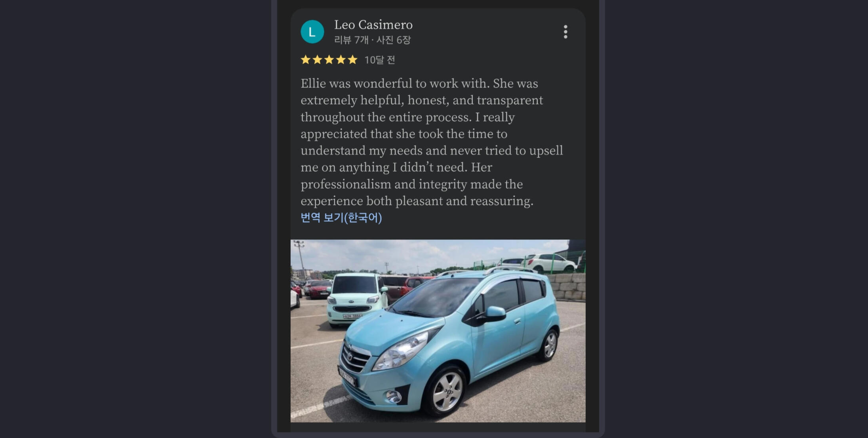Screen dimensions: 868x438
Task: Click the fourth star in the rating
Action: (341, 60)
